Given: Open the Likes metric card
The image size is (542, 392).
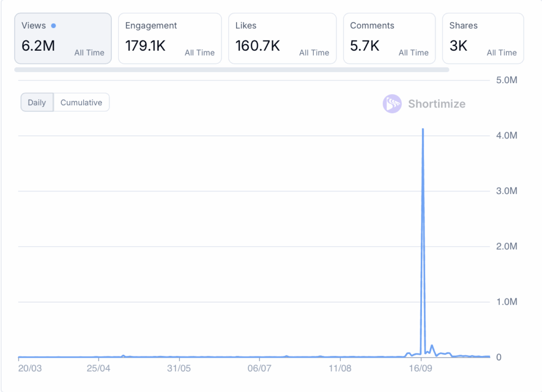Looking at the screenshot, I should pos(282,39).
